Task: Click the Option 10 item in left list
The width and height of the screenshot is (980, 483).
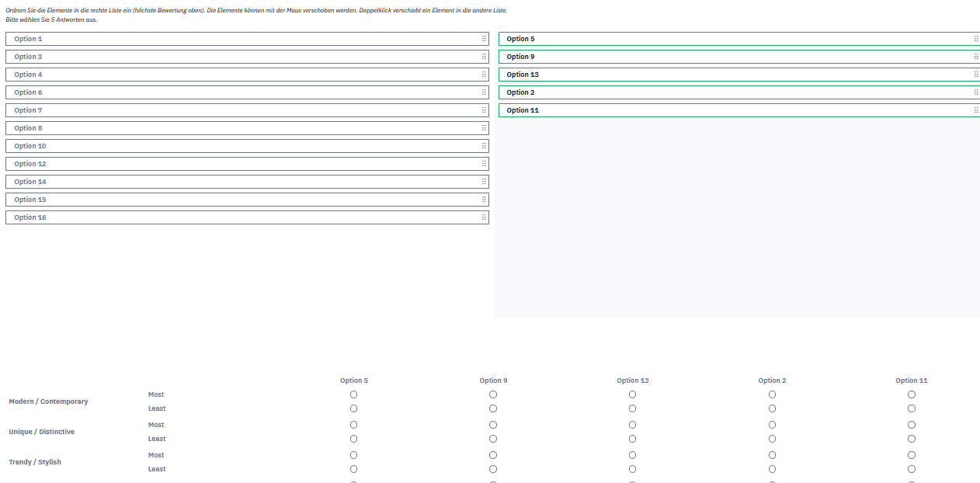Action: (233, 146)
